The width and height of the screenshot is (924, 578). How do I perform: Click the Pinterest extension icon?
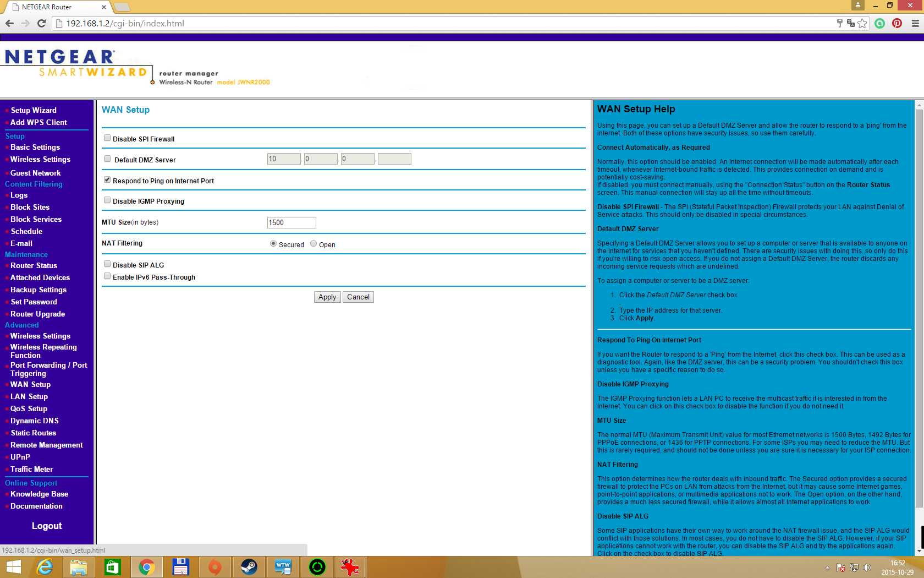point(897,23)
